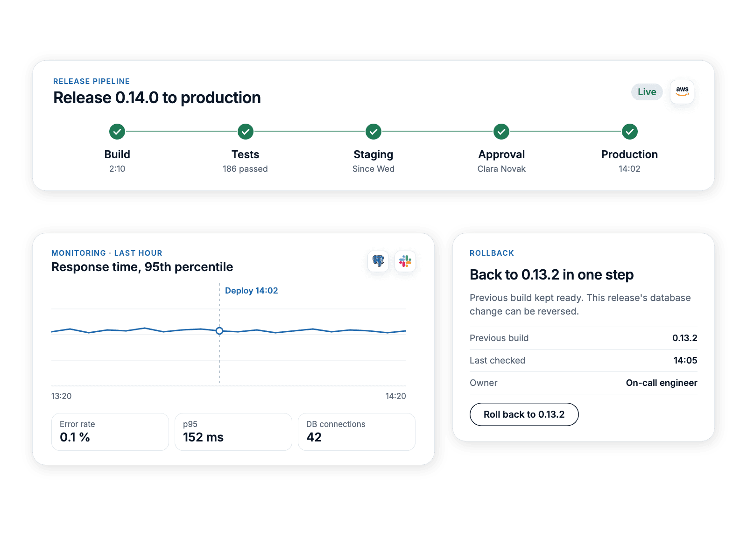This screenshot has width=747, height=560.
Task: Click the Build stage label
Action: click(117, 154)
